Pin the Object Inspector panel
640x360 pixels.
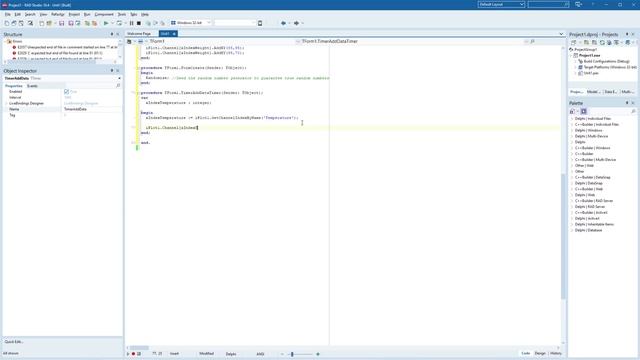[x=112, y=71]
